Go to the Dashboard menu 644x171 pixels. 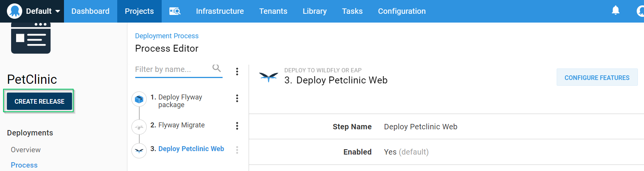[x=90, y=11]
